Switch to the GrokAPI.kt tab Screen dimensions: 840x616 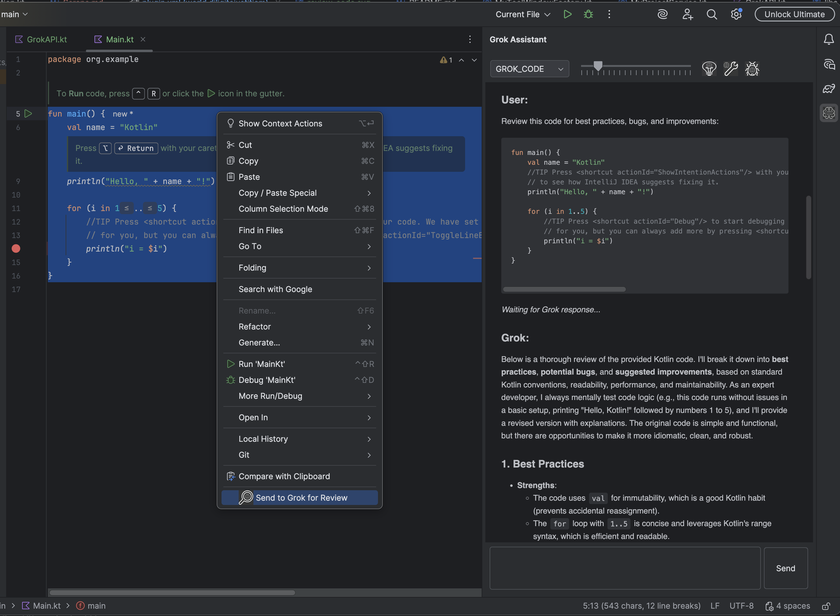point(46,39)
